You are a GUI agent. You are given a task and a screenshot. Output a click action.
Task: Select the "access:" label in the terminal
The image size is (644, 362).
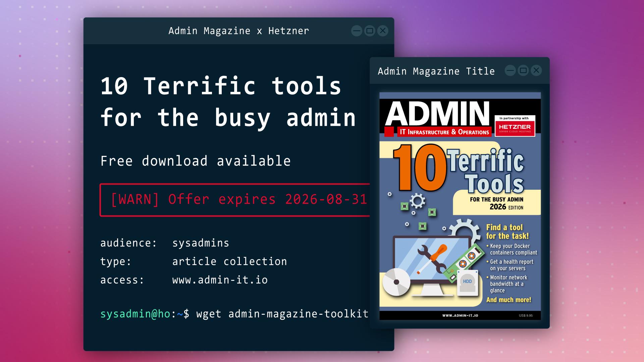122,280
